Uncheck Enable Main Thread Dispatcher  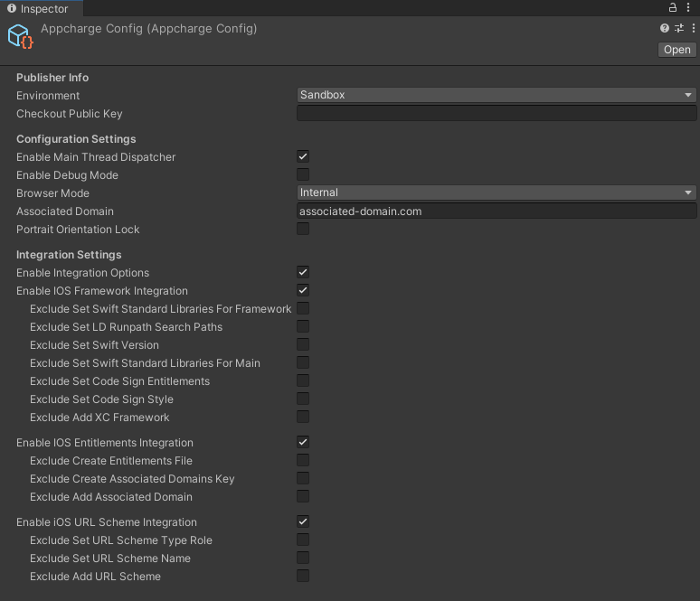[303, 156]
